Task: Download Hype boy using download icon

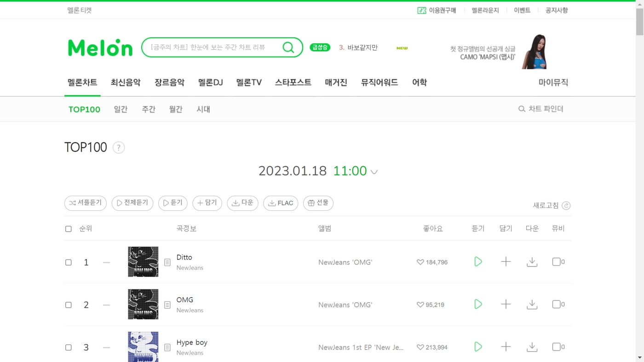Action: [x=532, y=347]
